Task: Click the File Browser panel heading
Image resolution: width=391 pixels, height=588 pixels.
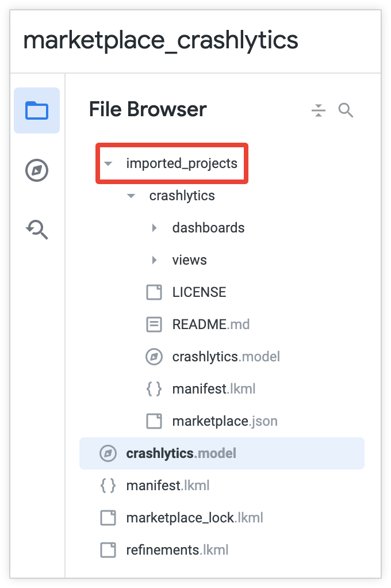Action: coord(148,109)
